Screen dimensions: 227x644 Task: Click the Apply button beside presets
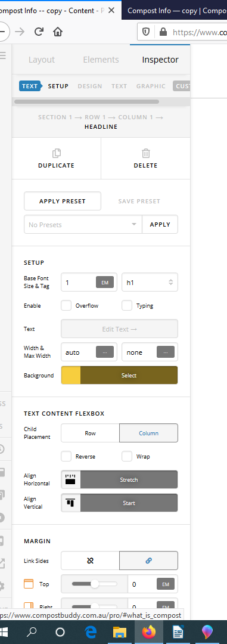(x=160, y=224)
